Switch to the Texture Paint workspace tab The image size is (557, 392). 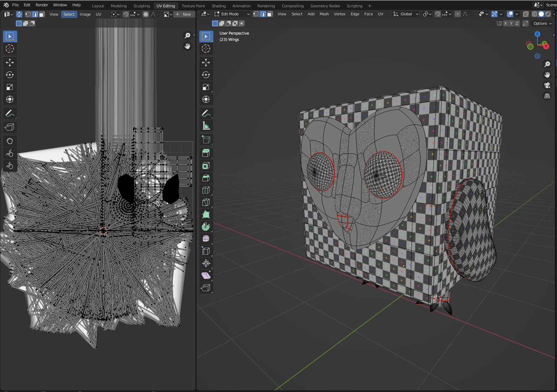(193, 6)
